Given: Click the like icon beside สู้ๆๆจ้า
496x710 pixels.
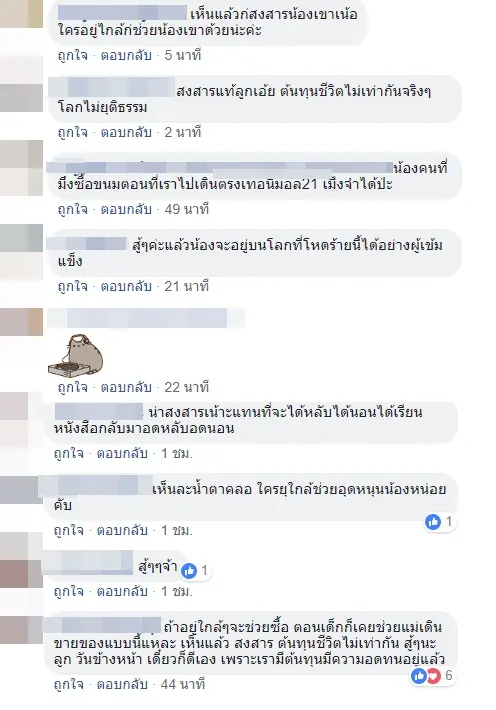Looking at the screenshot, I should click(189, 571).
